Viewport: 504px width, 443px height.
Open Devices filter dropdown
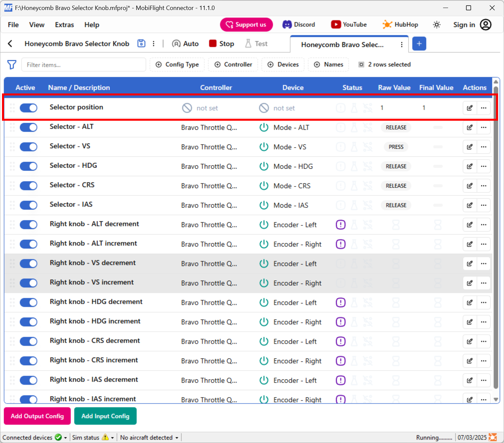283,65
